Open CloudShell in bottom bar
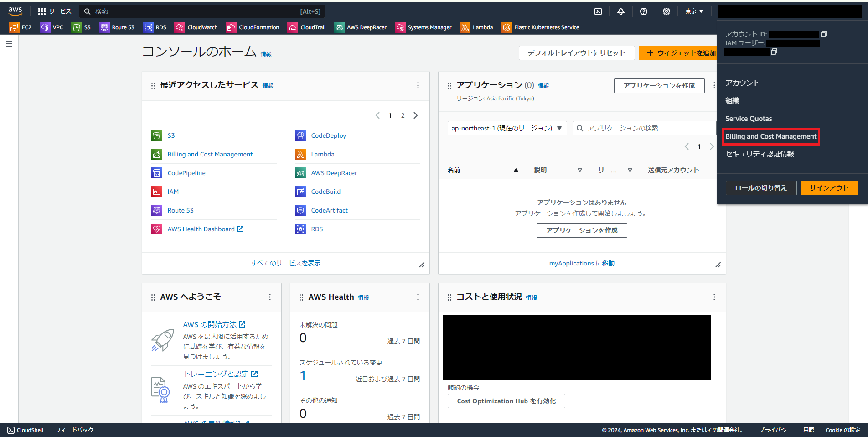The width and height of the screenshot is (868, 437). 26,430
